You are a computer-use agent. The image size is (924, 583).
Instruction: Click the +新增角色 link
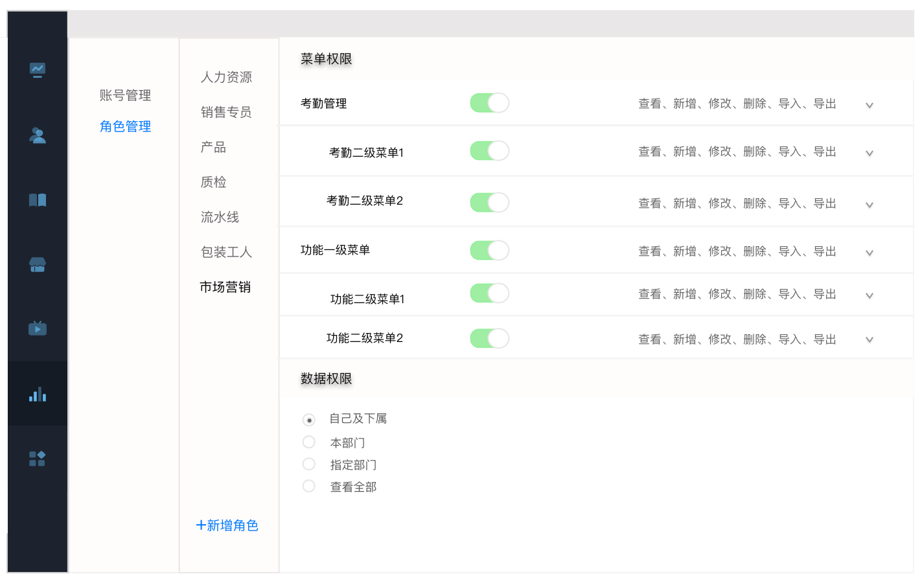(227, 525)
